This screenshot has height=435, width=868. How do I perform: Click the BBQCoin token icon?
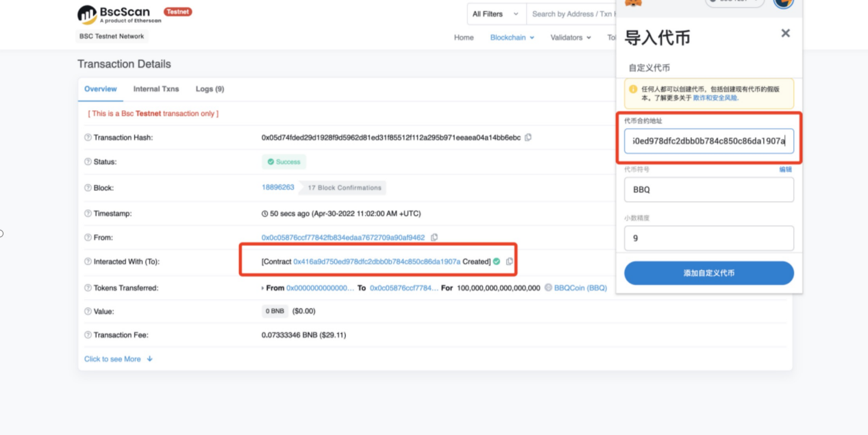(548, 288)
